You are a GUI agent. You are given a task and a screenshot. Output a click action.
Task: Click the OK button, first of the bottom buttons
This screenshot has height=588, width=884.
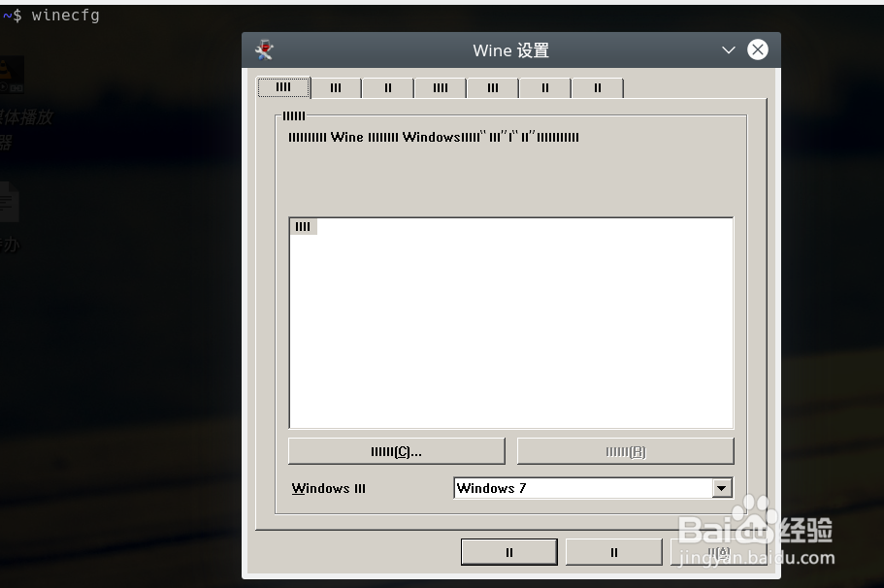pyautogui.click(x=509, y=552)
